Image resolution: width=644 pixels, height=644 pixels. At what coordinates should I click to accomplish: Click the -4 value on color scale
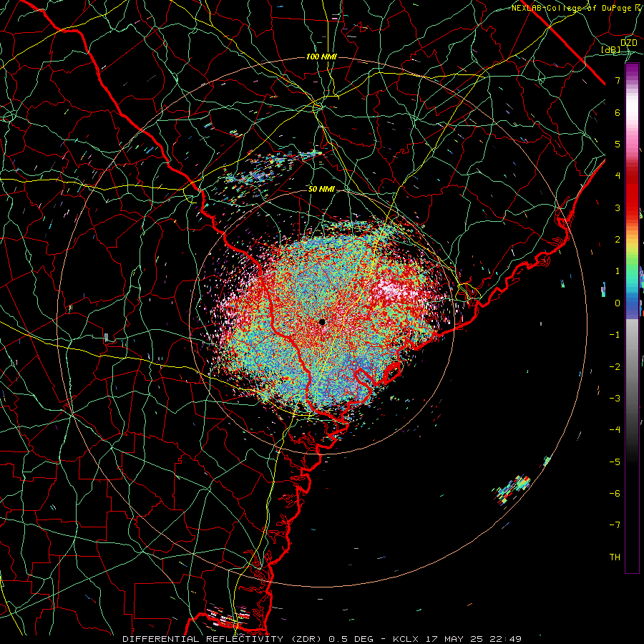point(615,430)
